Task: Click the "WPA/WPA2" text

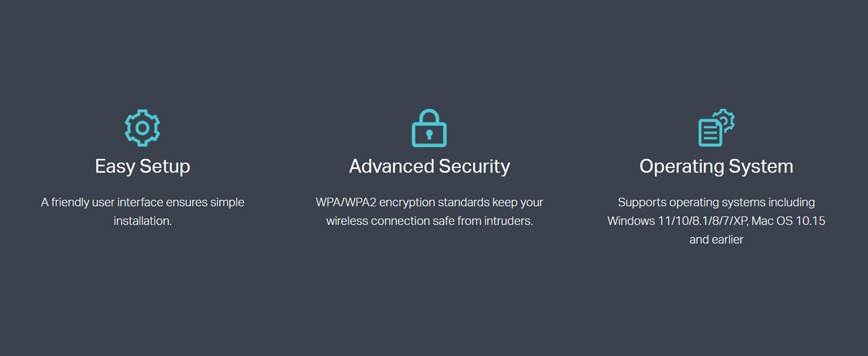Action: [x=346, y=202]
